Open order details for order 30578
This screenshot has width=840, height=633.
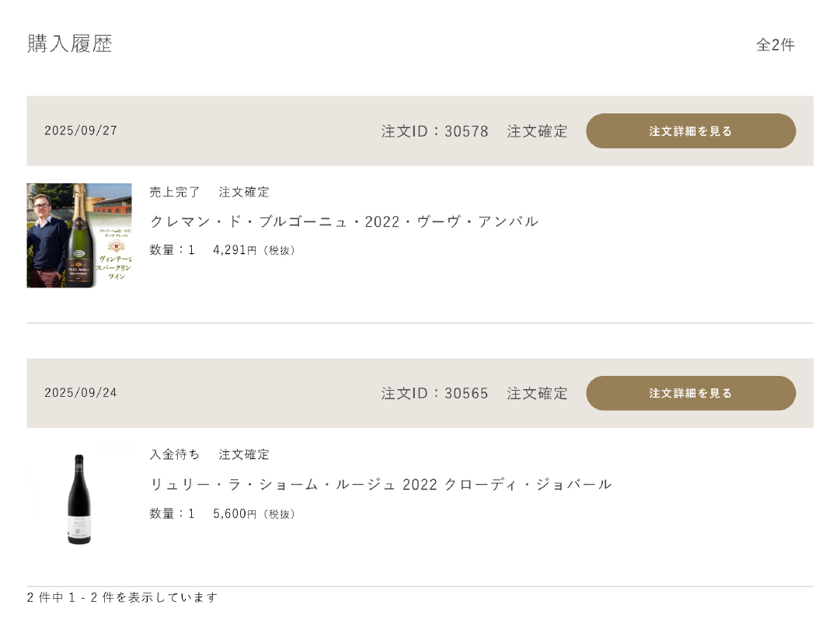pos(691,131)
